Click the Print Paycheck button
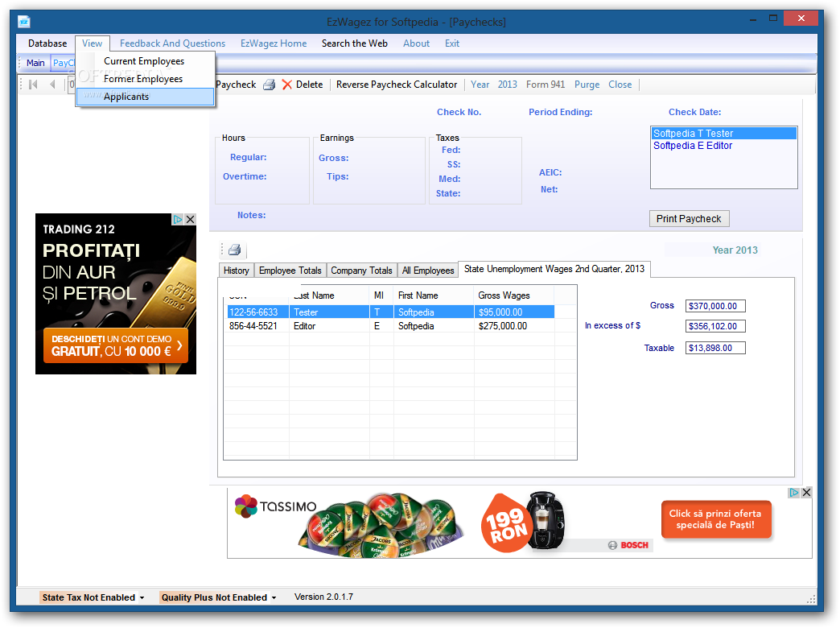 click(x=689, y=219)
